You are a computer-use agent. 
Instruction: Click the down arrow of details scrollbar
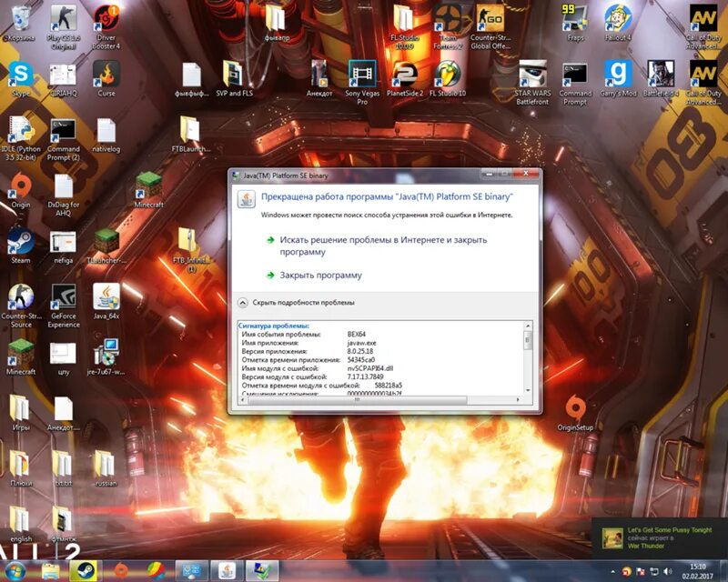tap(528, 390)
